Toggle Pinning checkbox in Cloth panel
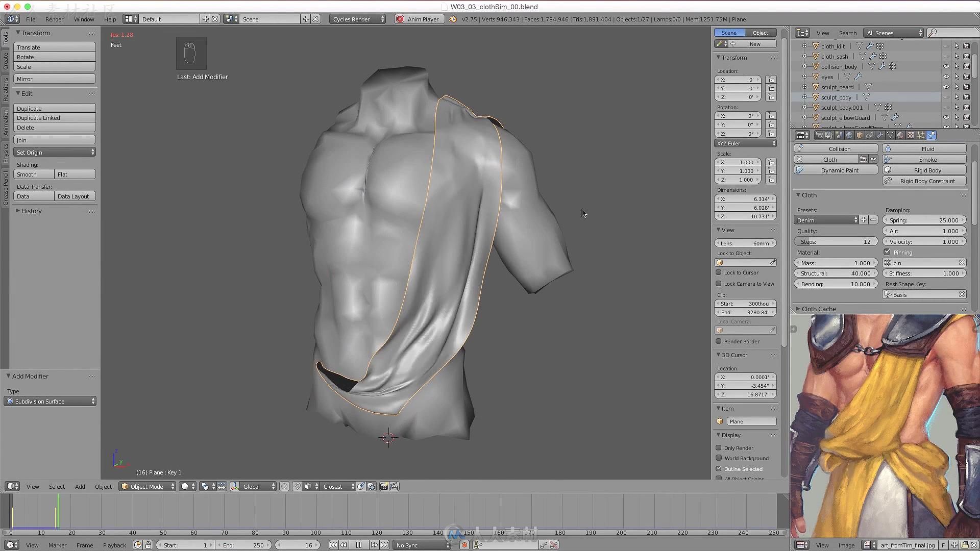 pyautogui.click(x=888, y=252)
